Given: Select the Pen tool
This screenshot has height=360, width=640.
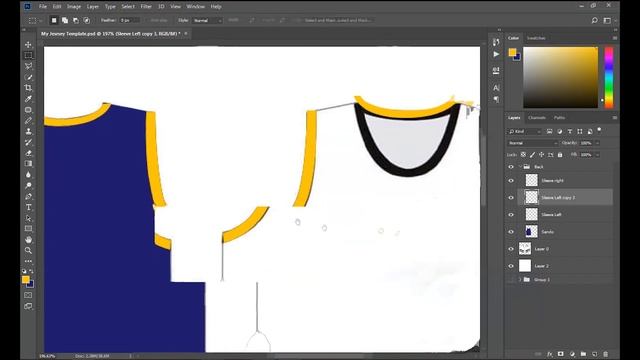Looking at the screenshot, I should click(28, 196).
